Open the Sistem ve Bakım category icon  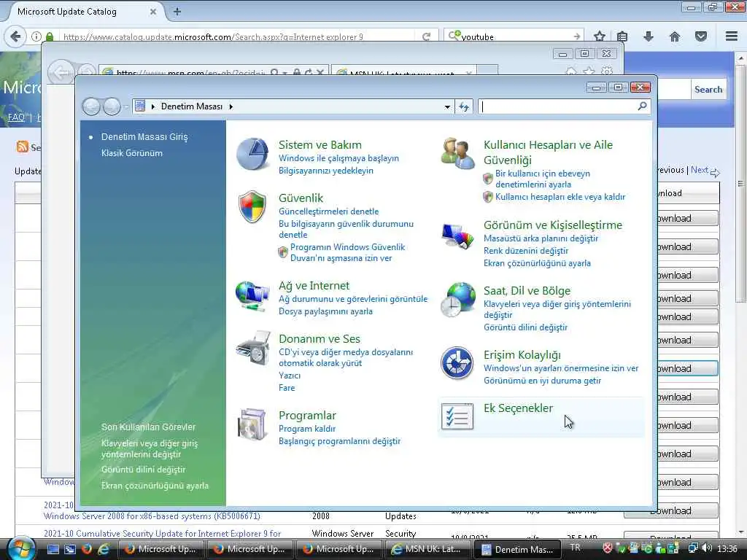[x=252, y=155]
